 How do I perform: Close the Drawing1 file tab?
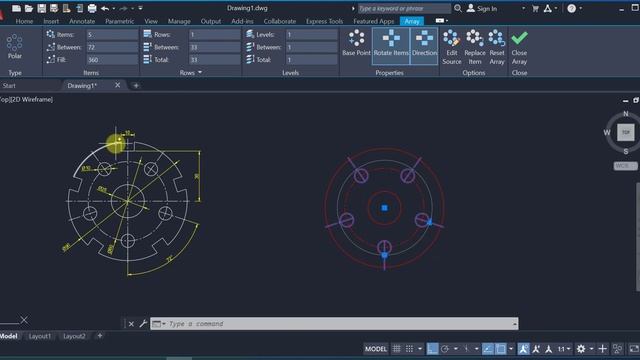pyautogui.click(x=118, y=85)
